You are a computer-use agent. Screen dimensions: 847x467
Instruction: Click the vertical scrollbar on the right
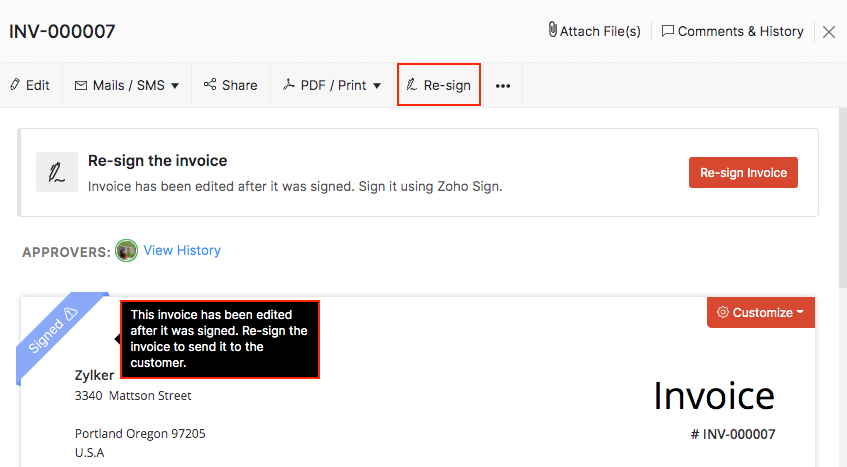point(841,200)
